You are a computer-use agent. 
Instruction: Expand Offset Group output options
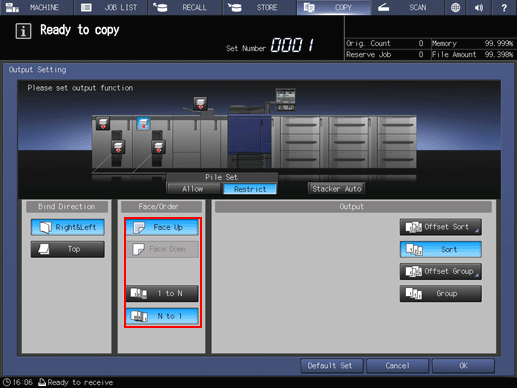click(441, 271)
